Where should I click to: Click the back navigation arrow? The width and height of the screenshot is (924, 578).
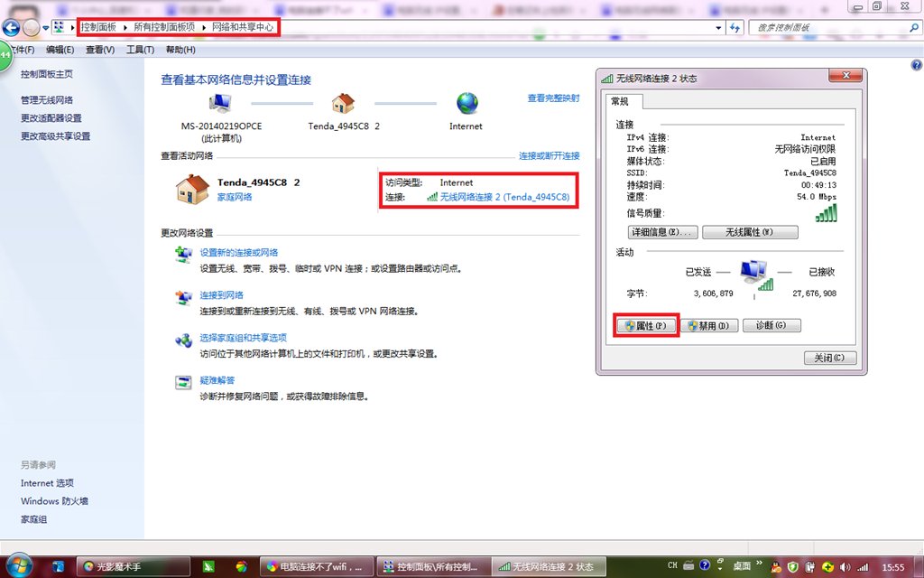coord(11,26)
